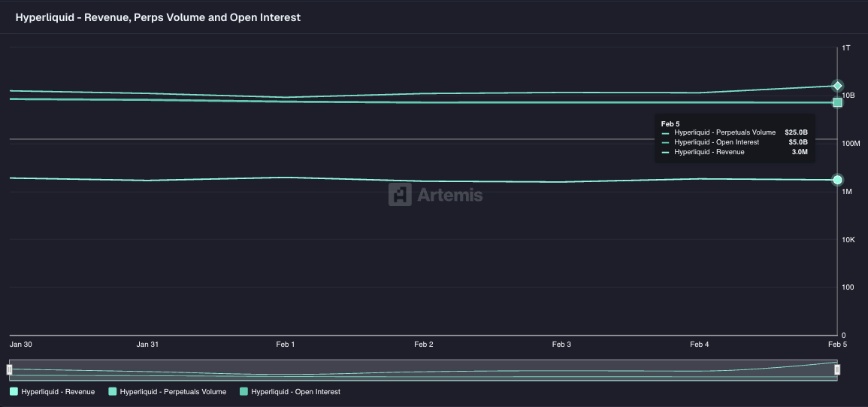
Task: Click the Jan 31 x-axis label
Action: point(147,345)
